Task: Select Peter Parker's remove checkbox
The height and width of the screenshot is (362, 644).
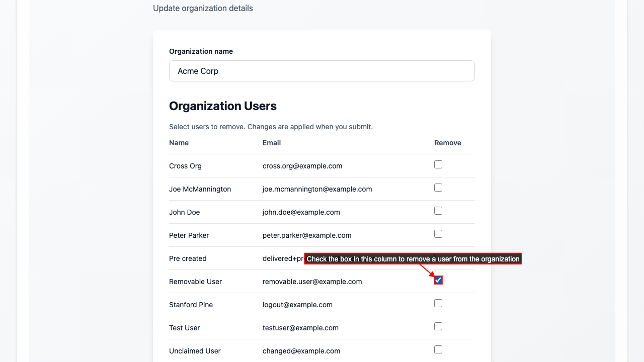Action: click(438, 234)
